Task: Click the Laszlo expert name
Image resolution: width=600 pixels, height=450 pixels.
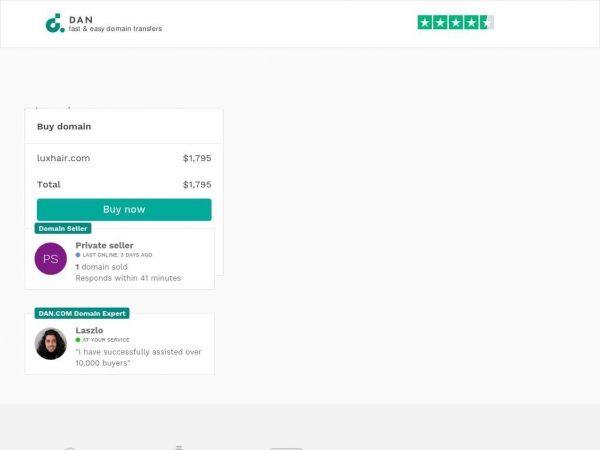Action: [89, 330]
